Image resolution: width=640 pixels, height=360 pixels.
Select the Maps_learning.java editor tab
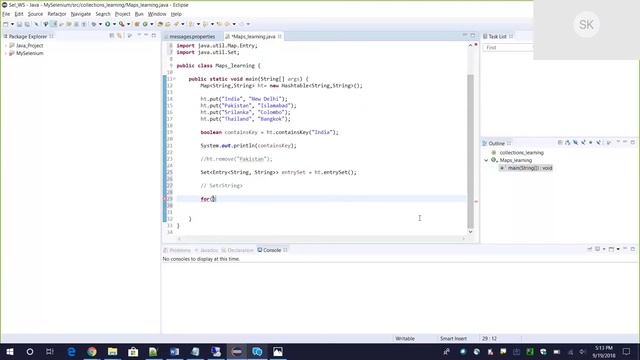(x=253, y=36)
